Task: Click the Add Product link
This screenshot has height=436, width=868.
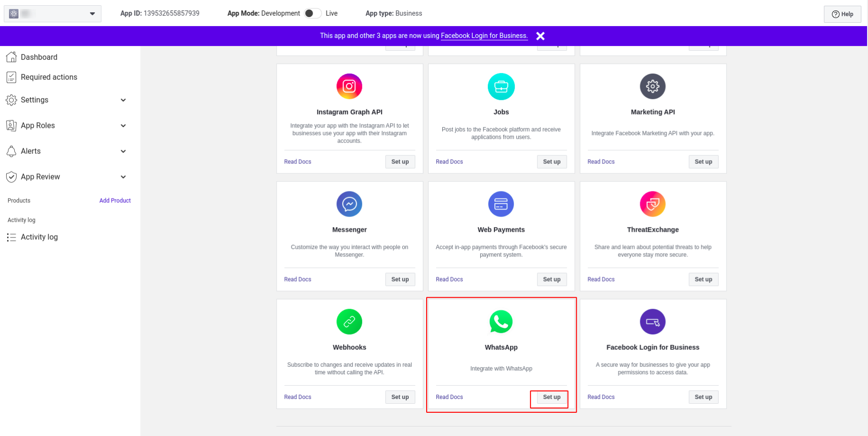Action: point(115,200)
